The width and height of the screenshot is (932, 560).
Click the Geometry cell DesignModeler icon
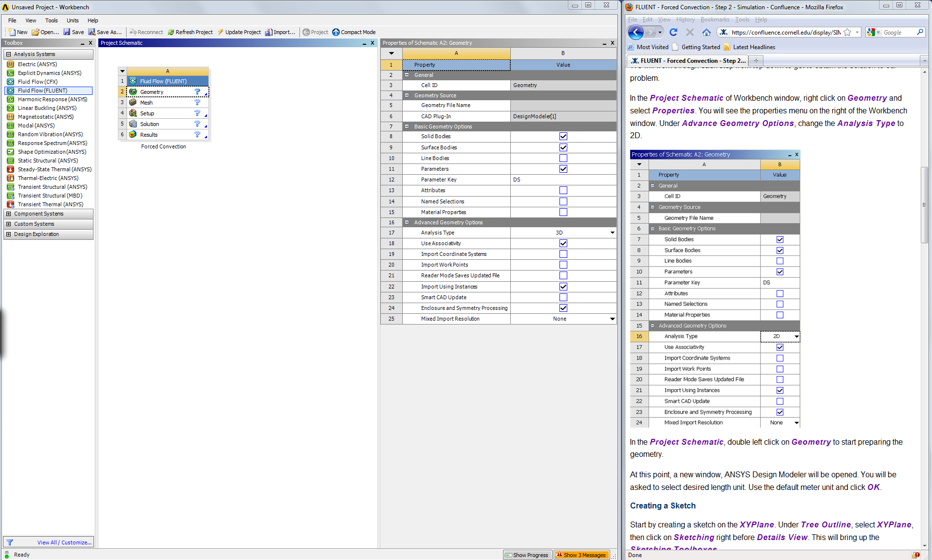click(133, 92)
